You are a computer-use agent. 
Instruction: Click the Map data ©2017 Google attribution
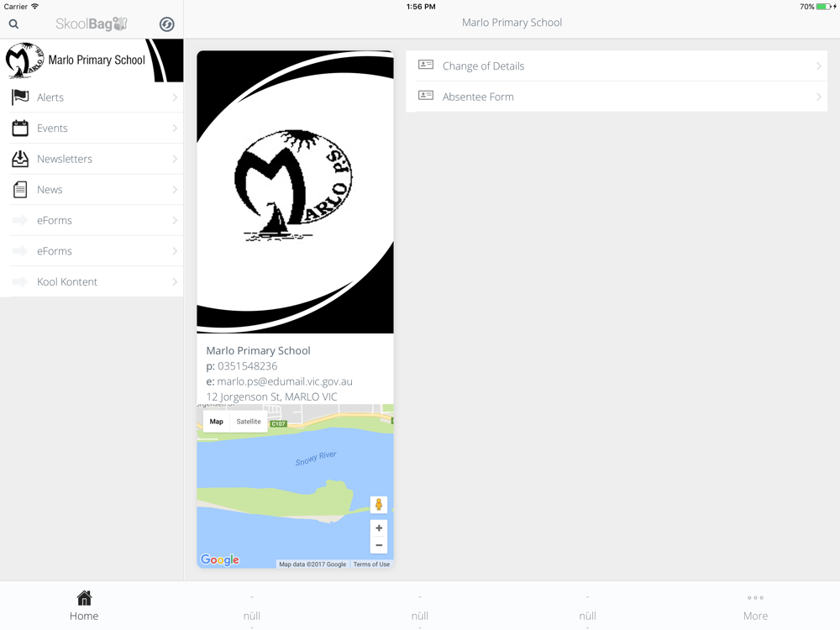point(312,564)
